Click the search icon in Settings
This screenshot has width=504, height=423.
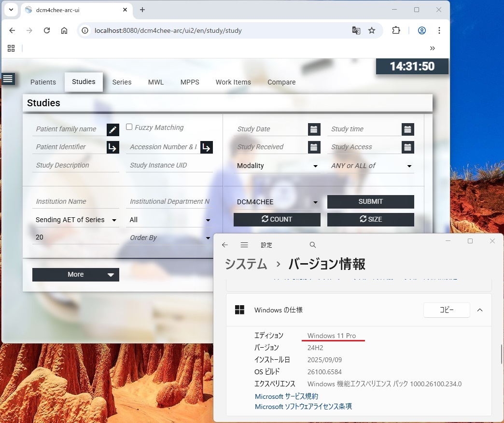312,245
